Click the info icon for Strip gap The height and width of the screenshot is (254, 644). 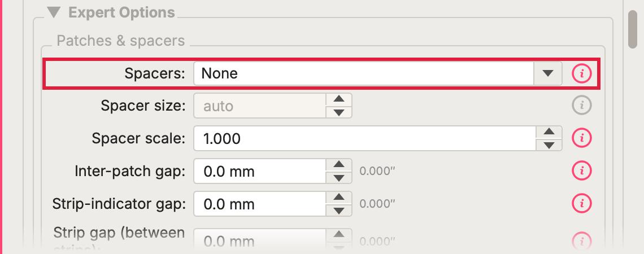pos(581,240)
